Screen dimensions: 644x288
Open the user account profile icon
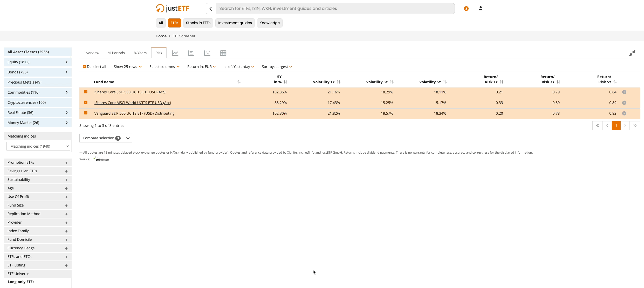click(481, 9)
